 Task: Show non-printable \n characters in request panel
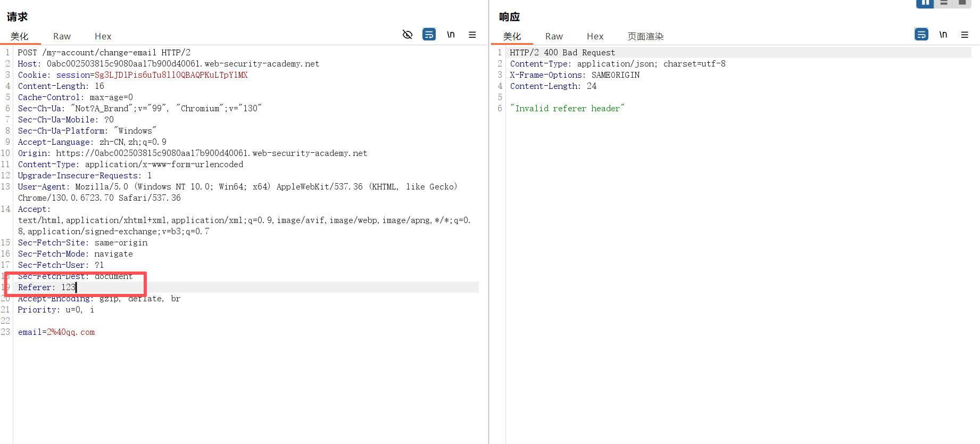click(x=451, y=35)
